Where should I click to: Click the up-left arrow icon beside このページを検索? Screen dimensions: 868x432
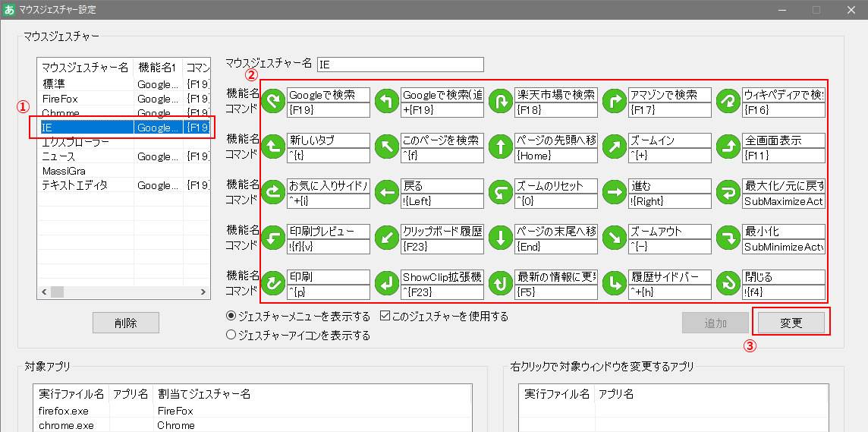(x=386, y=147)
